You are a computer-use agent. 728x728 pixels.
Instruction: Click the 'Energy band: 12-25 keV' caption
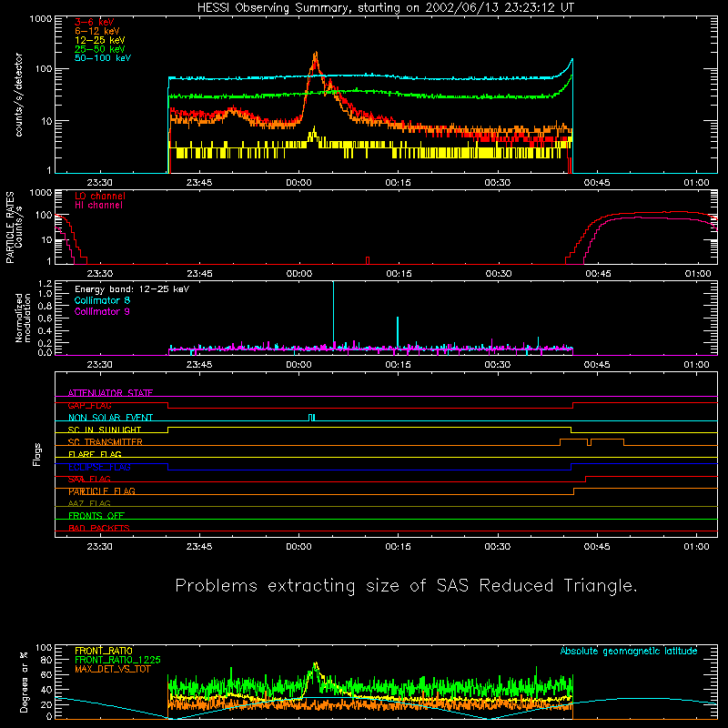[132, 289]
